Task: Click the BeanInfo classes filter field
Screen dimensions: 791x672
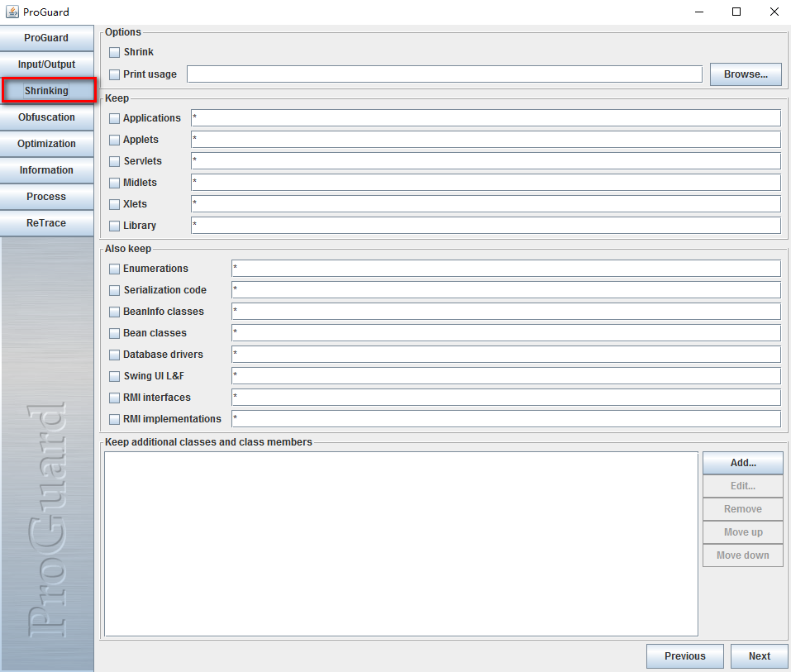Action: pos(506,312)
